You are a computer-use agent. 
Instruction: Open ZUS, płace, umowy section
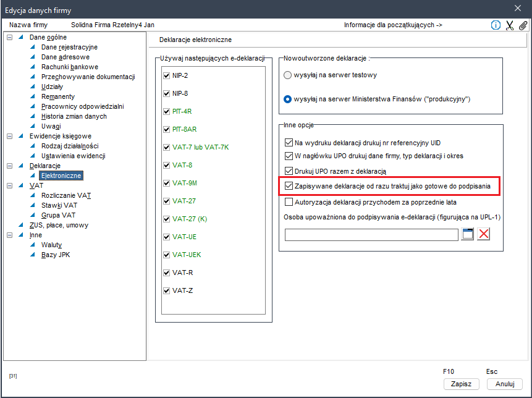pos(59,225)
